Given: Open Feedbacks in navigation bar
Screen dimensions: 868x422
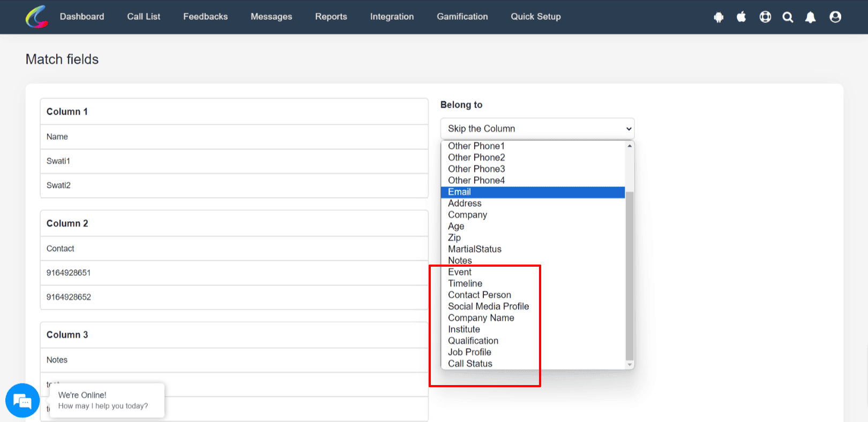Looking at the screenshot, I should (x=205, y=17).
